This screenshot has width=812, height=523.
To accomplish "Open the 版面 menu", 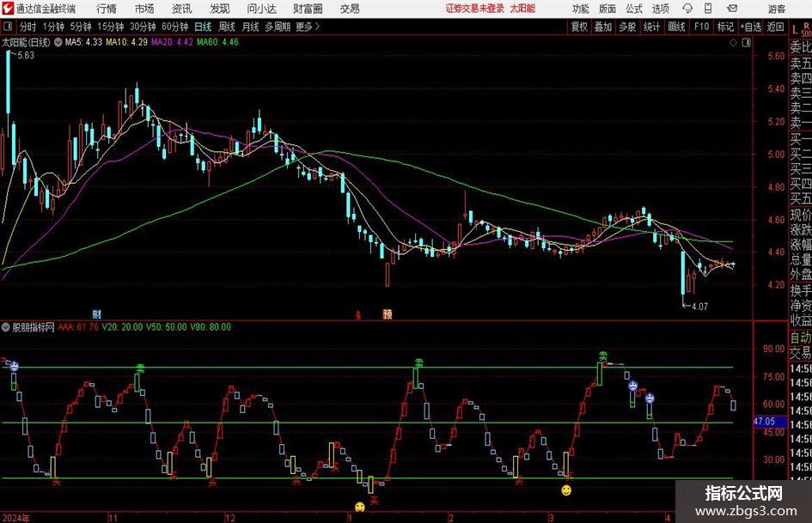I will (607, 9).
